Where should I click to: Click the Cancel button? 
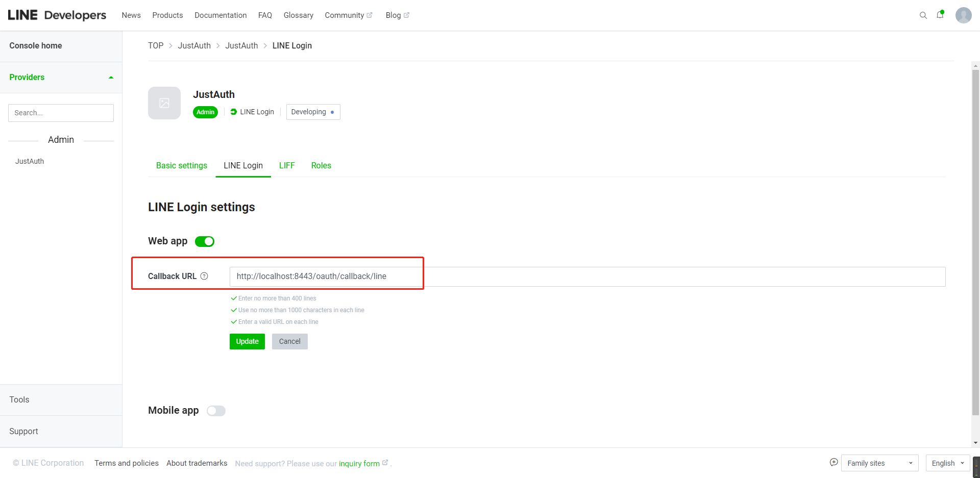pyautogui.click(x=290, y=341)
